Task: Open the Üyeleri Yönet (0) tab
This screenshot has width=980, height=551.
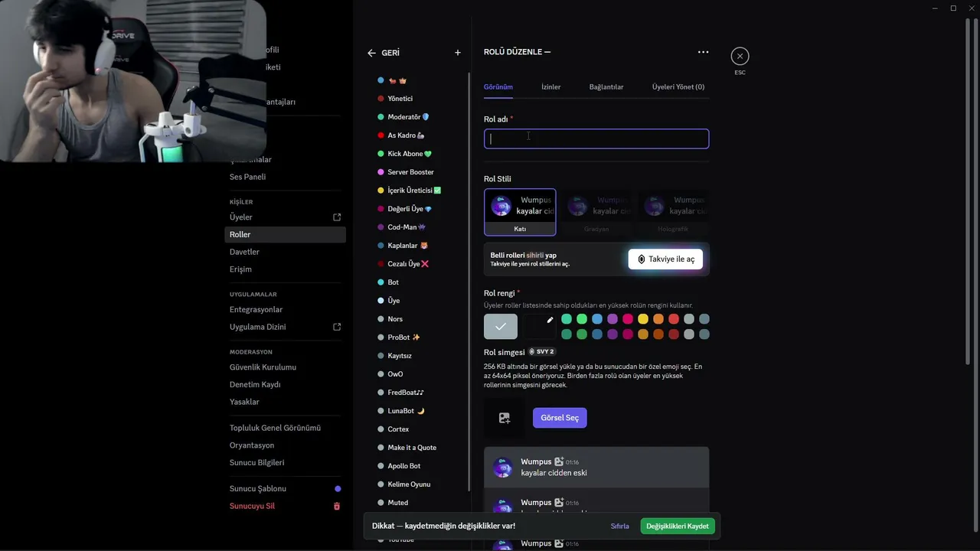Action: pos(678,86)
